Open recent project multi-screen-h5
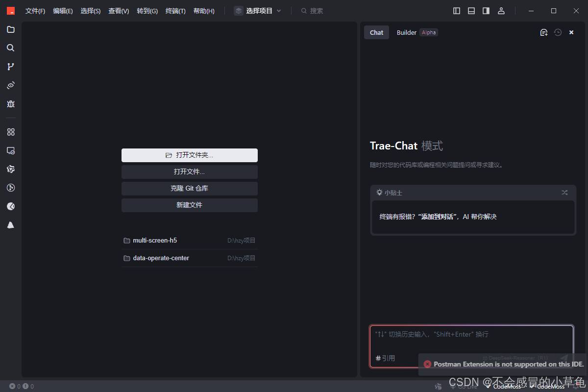 (x=190, y=241)
